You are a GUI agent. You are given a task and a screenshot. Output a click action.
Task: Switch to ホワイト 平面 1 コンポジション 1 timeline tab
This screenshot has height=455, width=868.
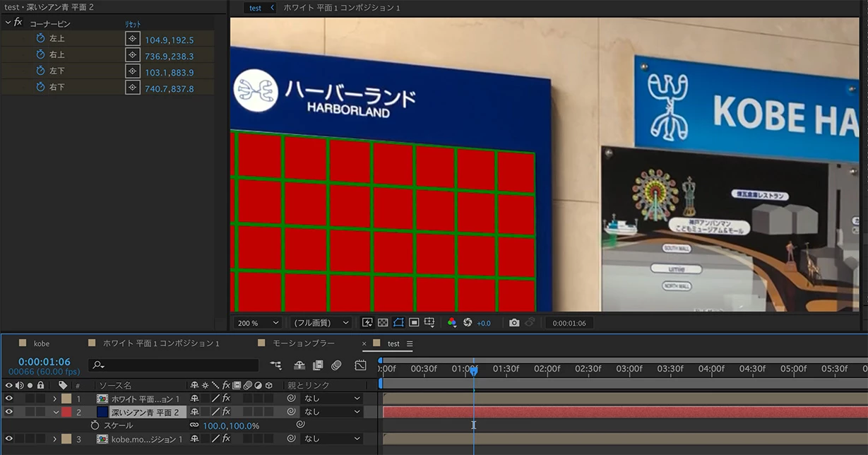[x=161, y=343]
